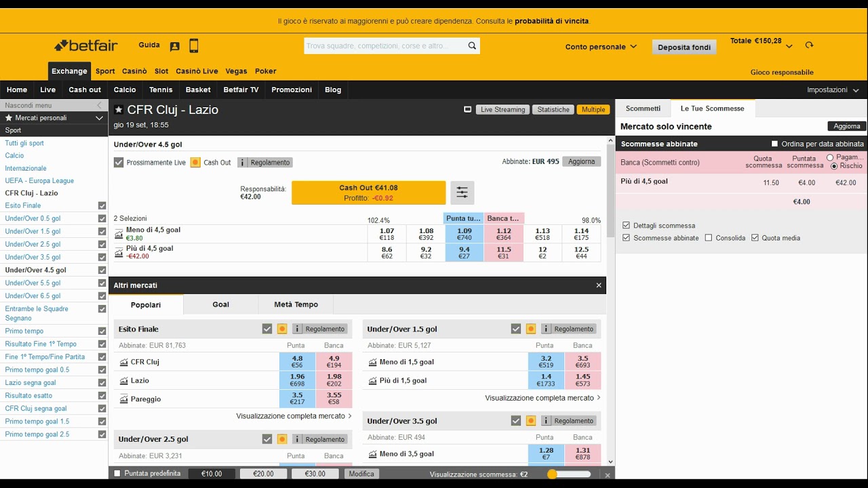Toggle the favourite star next to CFR Cluj - Lazio
Image resolution: width=868 pixels, height=488 pixels.
(x=119, y=110)
